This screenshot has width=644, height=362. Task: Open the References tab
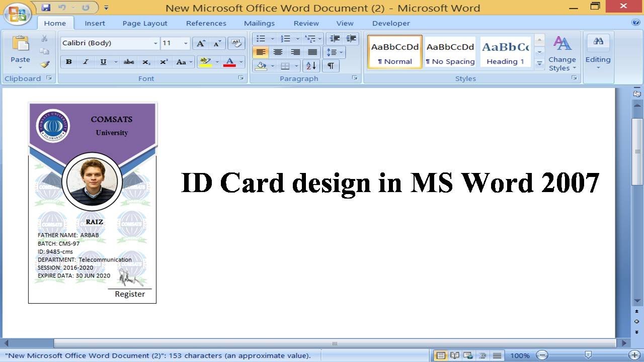[x=206, y=23]
